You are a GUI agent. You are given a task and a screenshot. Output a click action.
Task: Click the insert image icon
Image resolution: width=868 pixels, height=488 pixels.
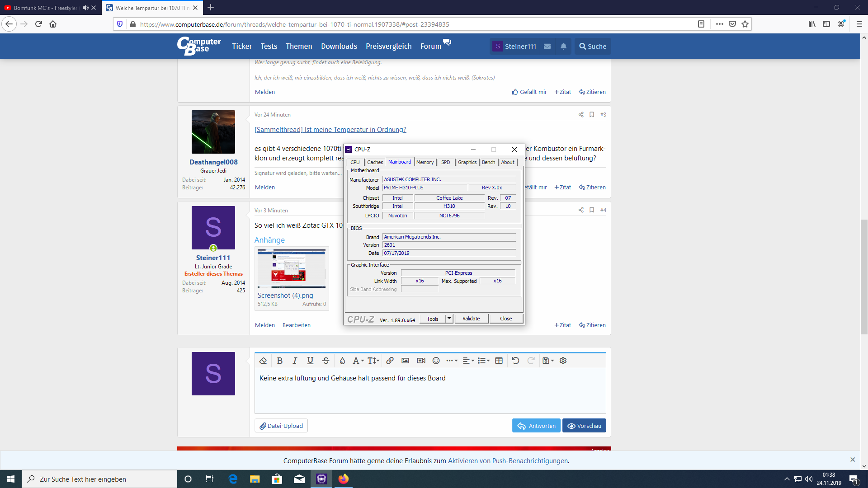405,361
